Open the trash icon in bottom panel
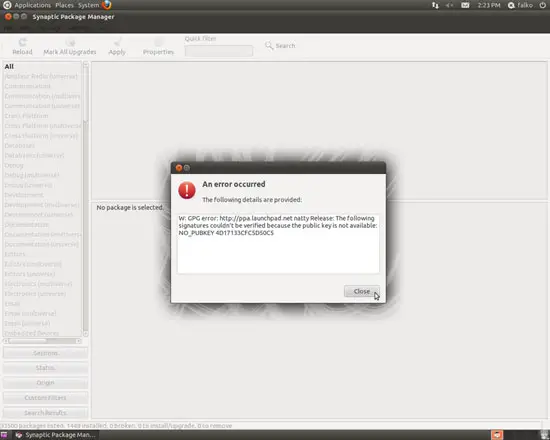The image size is (550, 440). [x=545, y=434]
